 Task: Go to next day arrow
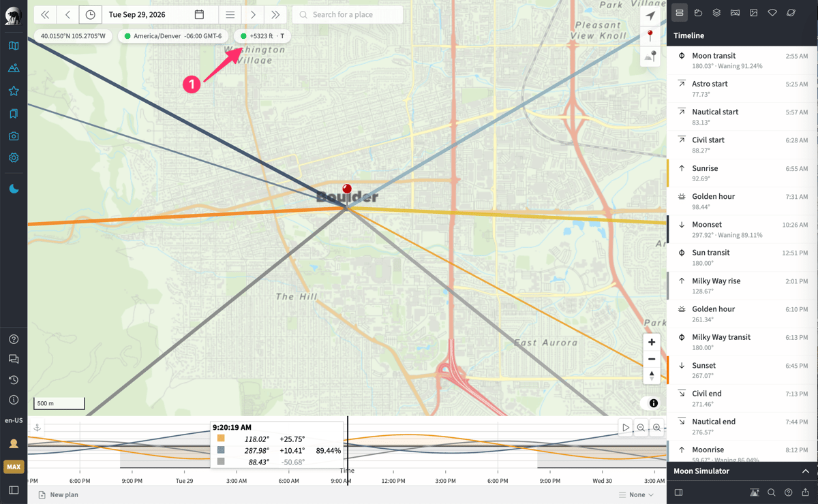click(x=253, y=14)
